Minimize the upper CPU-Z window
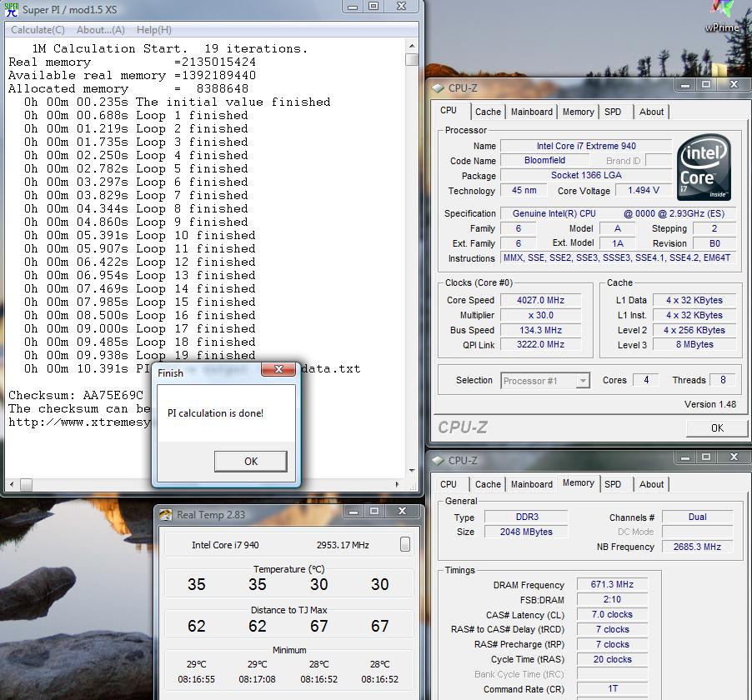 tap(685, 85)
